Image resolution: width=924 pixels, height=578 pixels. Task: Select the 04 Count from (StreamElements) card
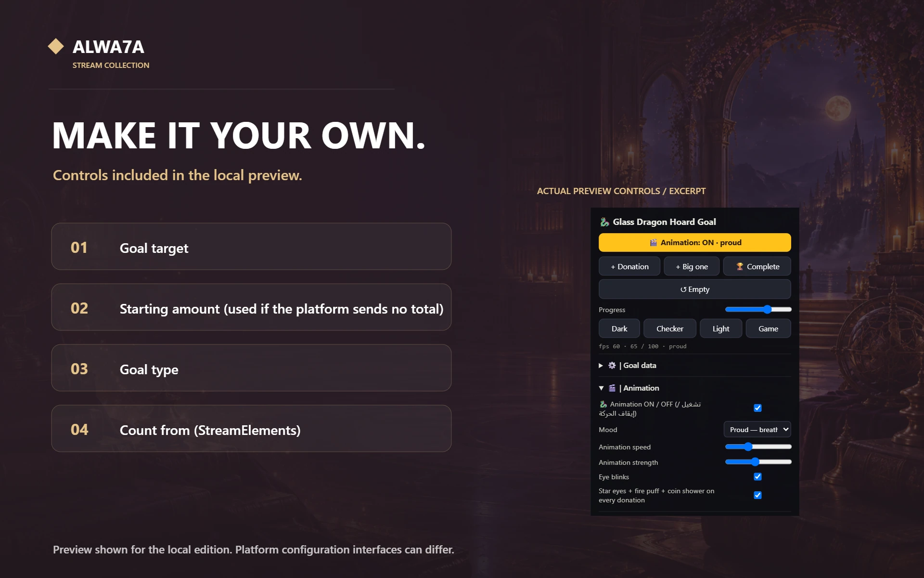coord(251,429)
